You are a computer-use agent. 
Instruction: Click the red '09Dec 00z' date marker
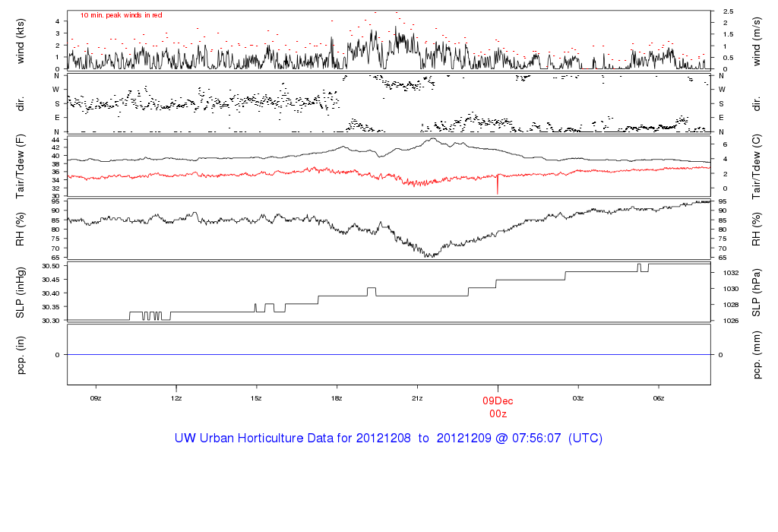point(498,407)
